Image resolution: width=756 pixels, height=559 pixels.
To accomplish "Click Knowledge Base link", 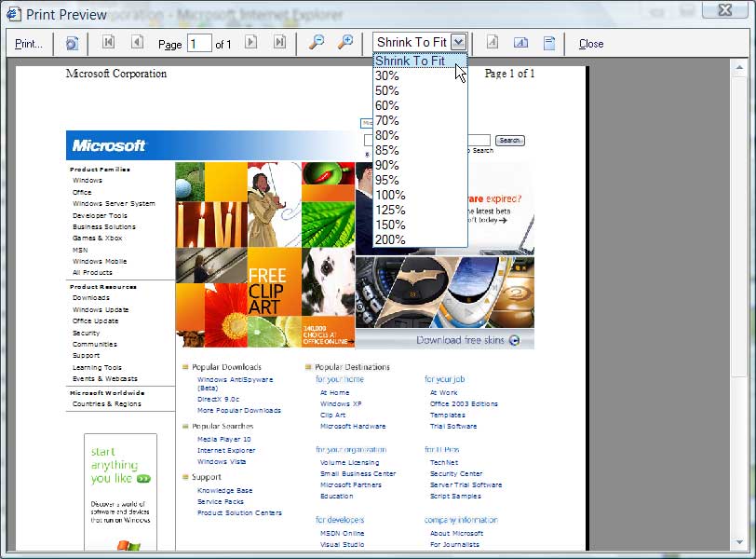I will [x=224, y=490].
